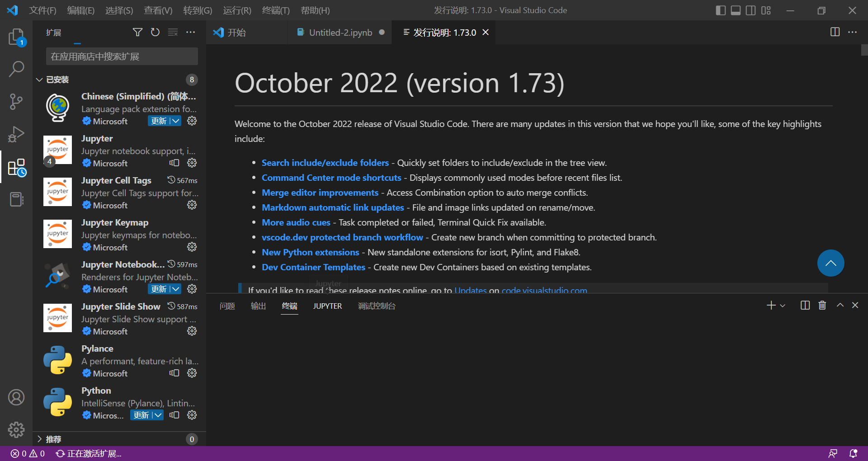Open Manage gear for Python extension
This screenshot has height=461, width=868.
click(192, 415)
